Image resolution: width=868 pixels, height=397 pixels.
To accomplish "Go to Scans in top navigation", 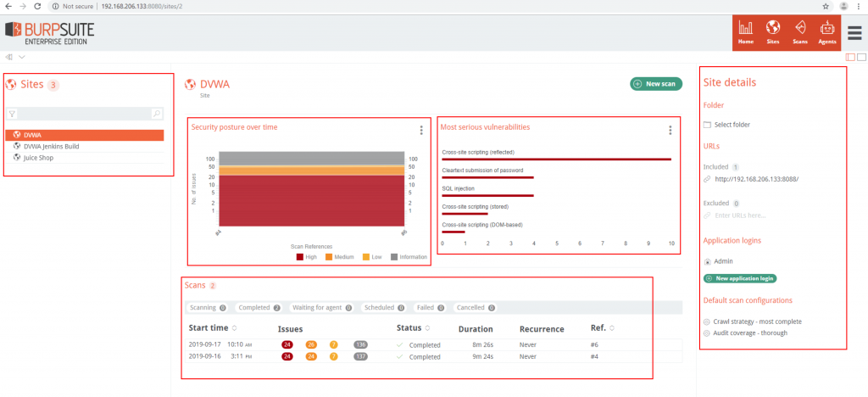I will click(x=799, y=31).
